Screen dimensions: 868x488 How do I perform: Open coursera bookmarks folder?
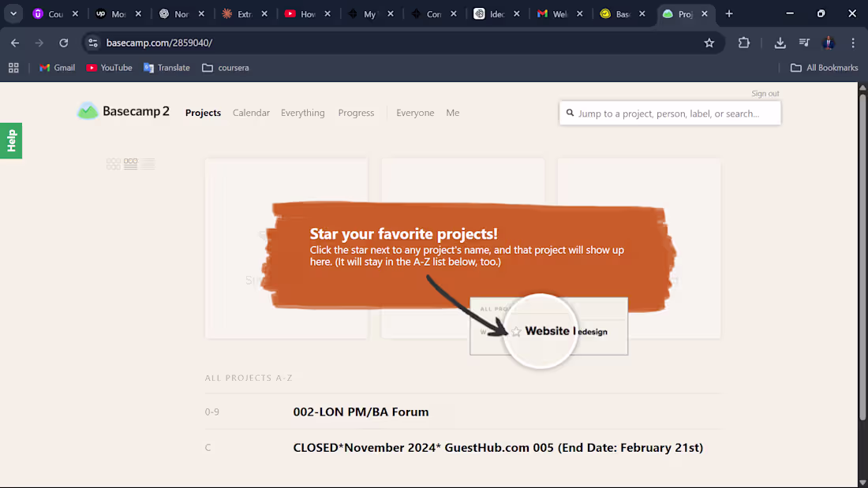click(226, 68)
